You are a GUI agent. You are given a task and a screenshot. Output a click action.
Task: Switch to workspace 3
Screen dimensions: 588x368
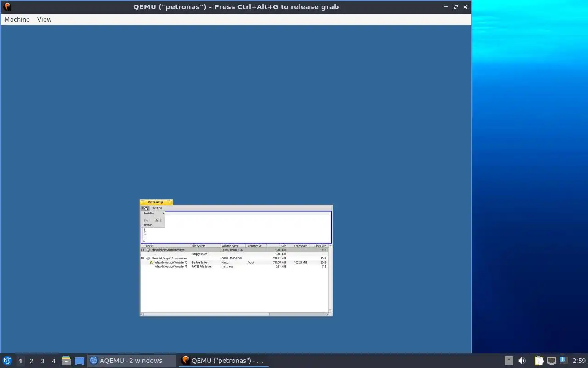click(x=42, y=361)
